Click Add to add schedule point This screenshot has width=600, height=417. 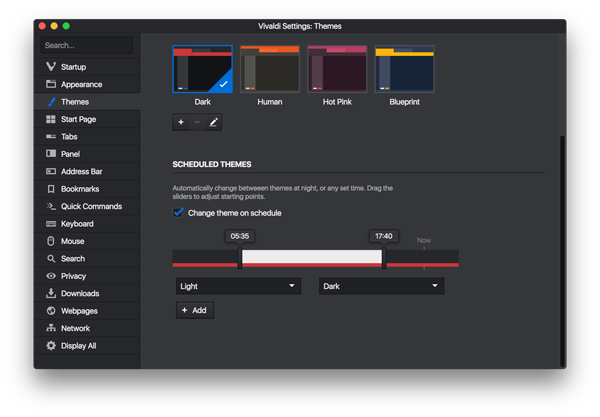[x=195, y=310]
